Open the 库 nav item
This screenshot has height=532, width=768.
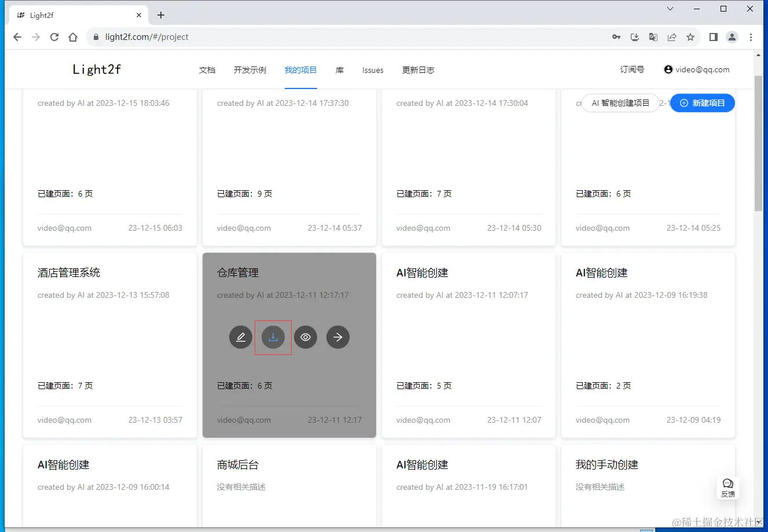[x=340, y=70]
